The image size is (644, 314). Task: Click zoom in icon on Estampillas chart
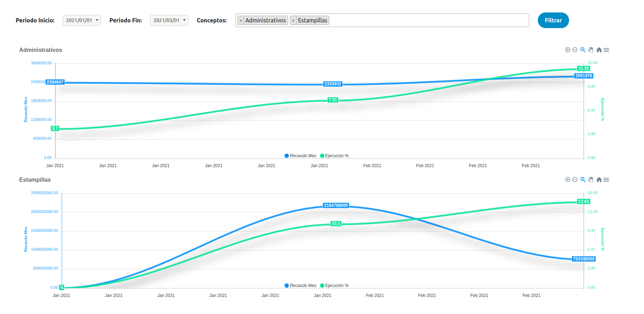[x=568, y=180]
